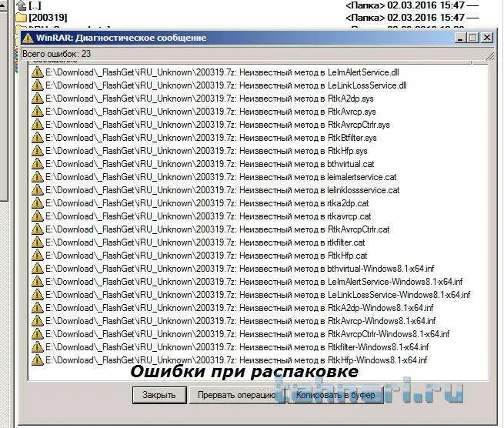Open the [200319] folder in file list

click(x=42, y=18)
